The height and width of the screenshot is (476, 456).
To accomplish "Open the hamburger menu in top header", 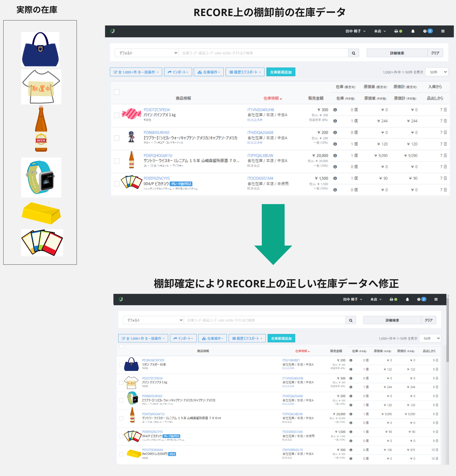I will coord(443,31).
